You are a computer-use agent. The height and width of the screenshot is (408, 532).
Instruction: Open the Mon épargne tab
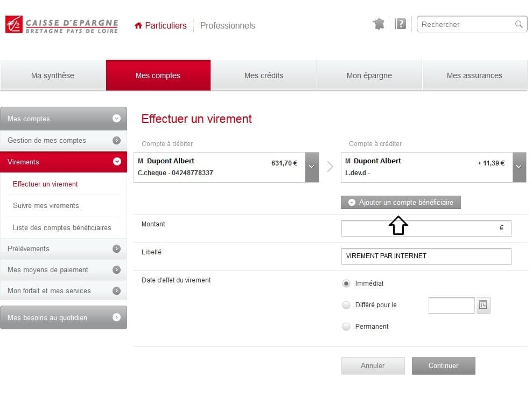[x=369, y=75]
